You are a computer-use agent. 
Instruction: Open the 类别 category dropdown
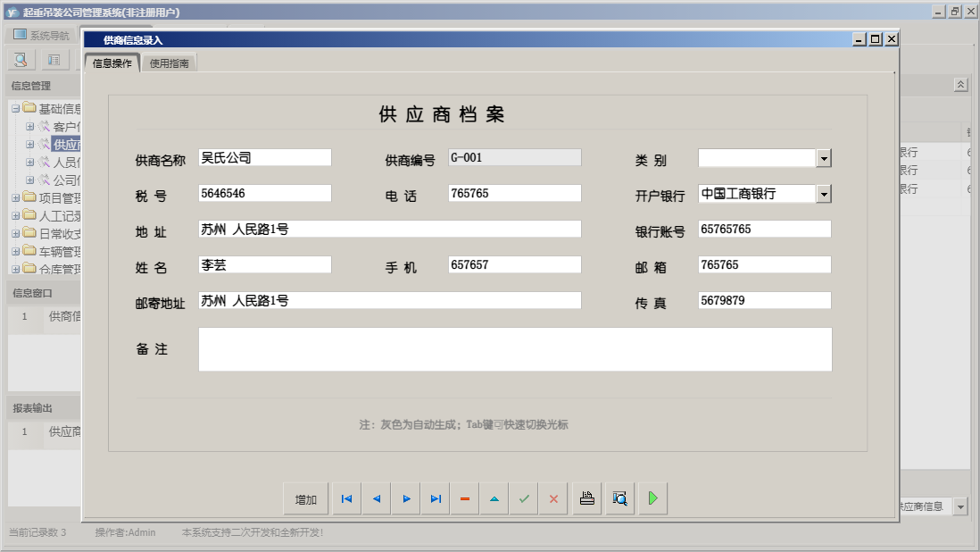coord(824,158)
